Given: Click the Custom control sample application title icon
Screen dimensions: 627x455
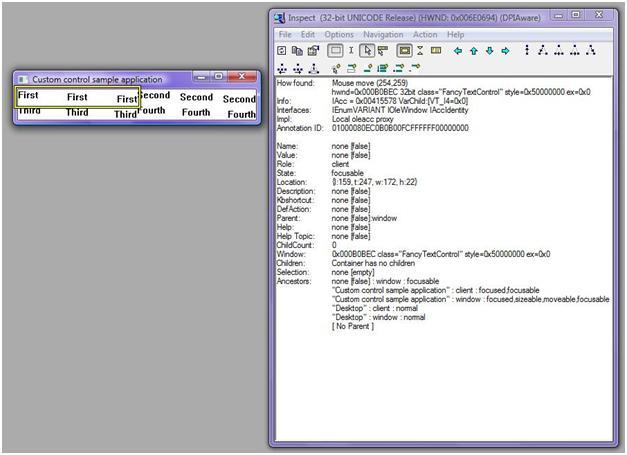Looking at the screenshot, I should pyautogui.click(x=23, y=79).
